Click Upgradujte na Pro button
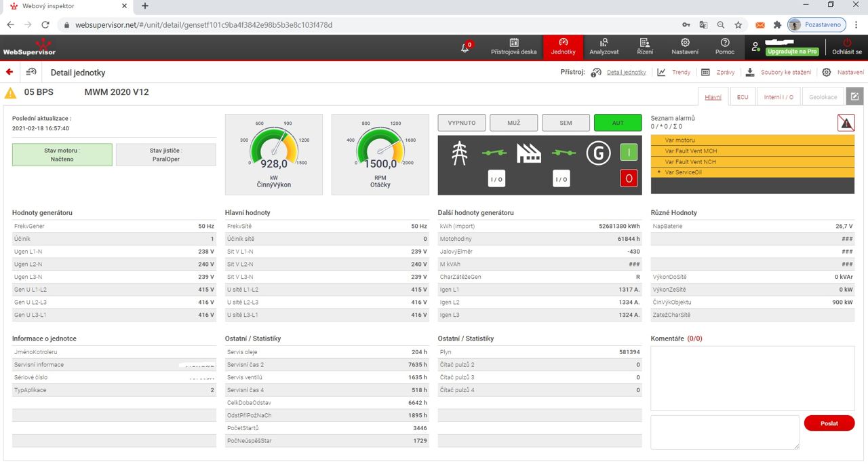This screenshot has height=464, width=868. 792,52
